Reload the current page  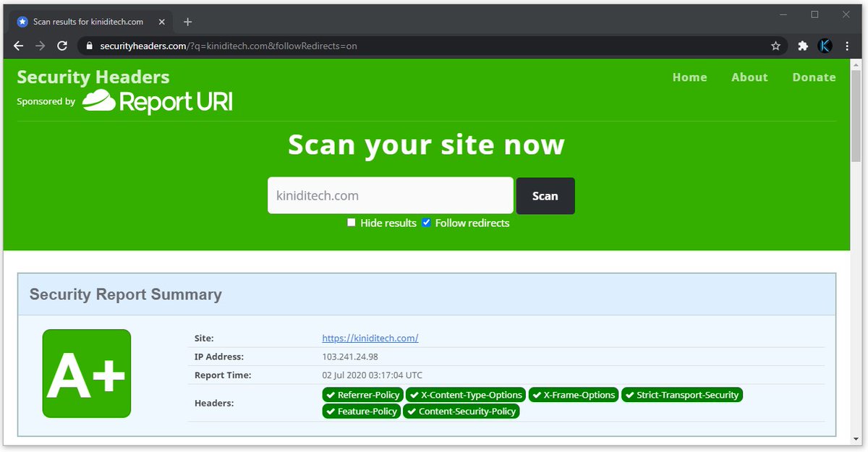click(62, 45)
